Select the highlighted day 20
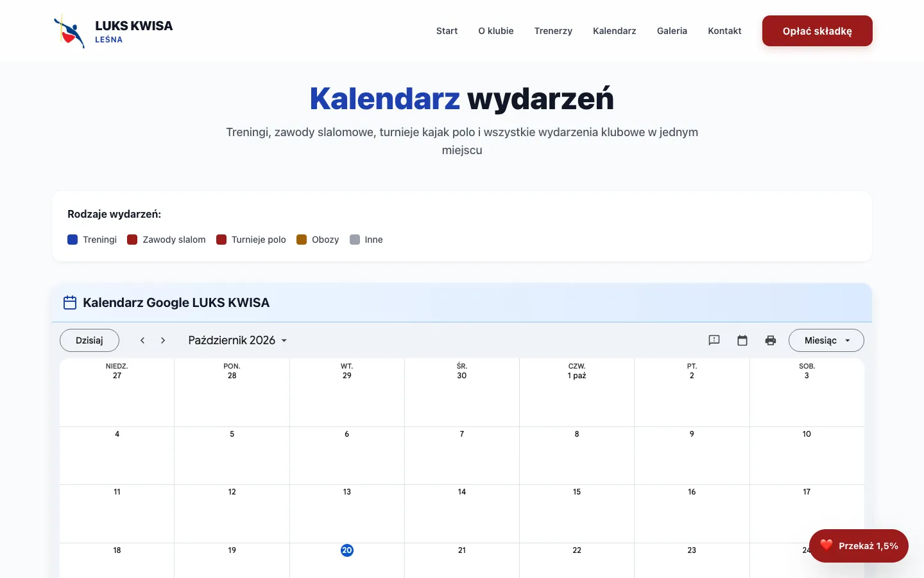The width and height of the screenshot is (924, 578). pos(347,550)
